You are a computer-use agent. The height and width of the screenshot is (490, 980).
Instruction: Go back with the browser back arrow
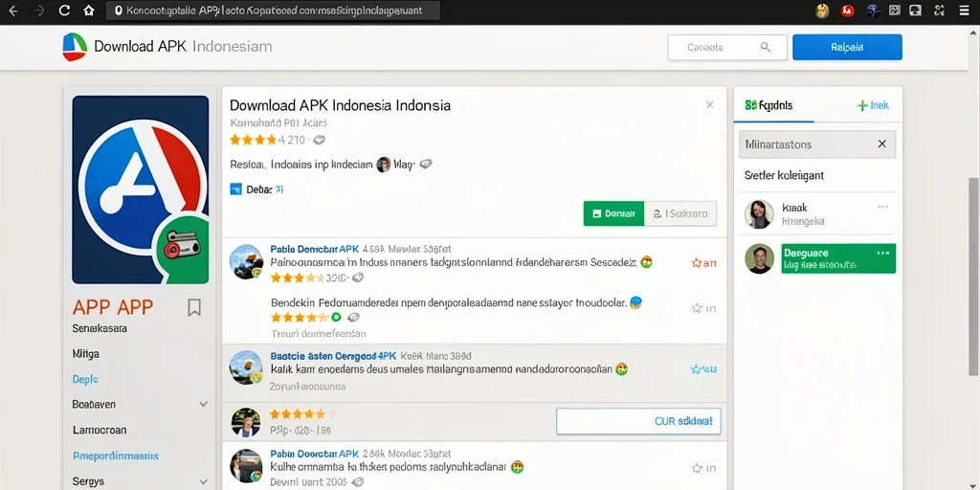12,11
